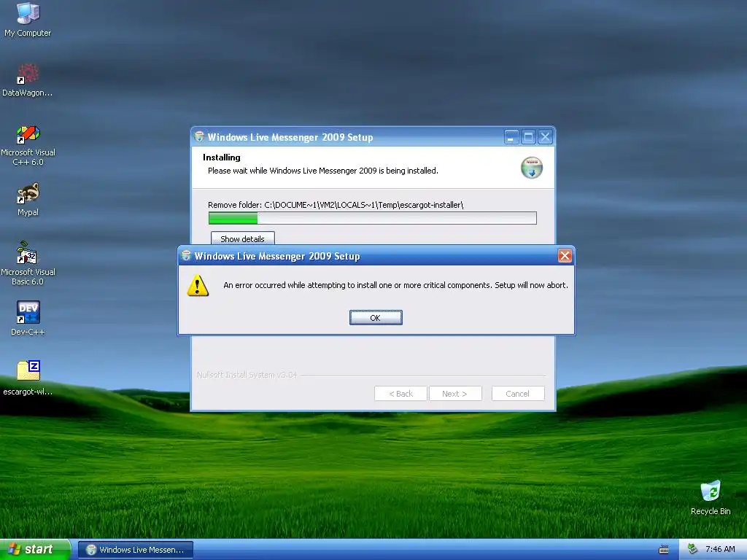Click Cancel in the installer window

518,393
